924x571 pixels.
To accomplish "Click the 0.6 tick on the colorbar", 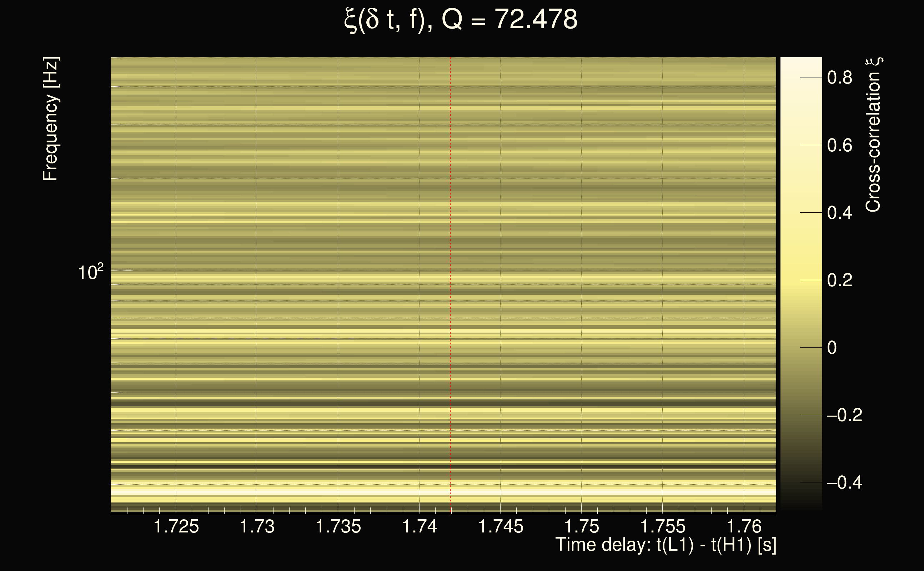I will (x=839, y=145).
